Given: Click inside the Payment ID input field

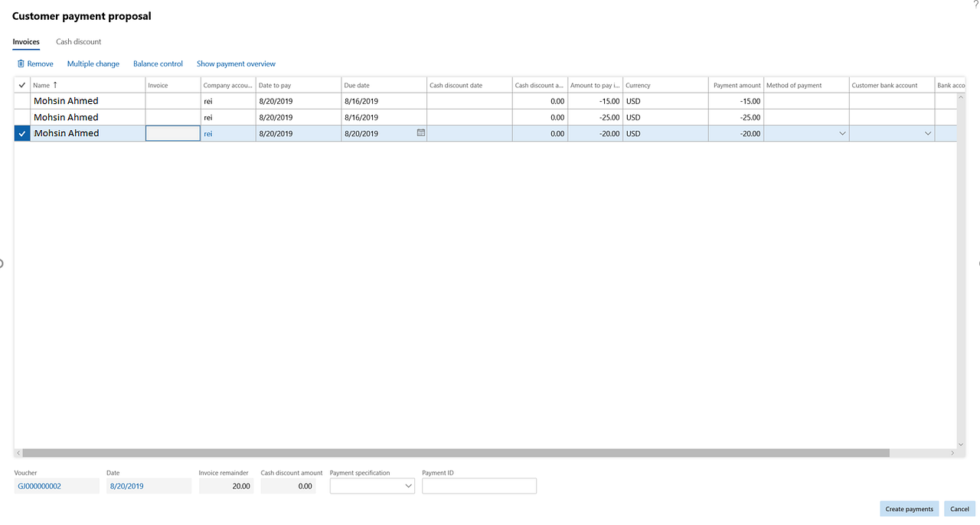Looking at the screenshot, I should pos(479,485).
